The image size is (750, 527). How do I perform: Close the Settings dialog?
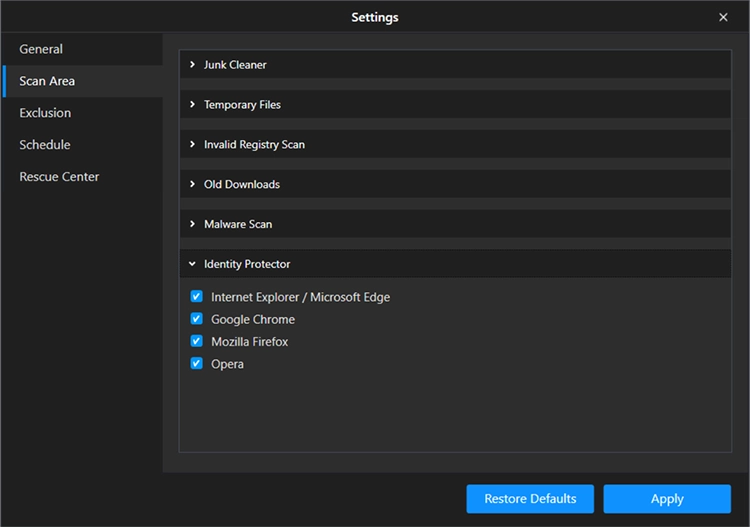point(723,17)
